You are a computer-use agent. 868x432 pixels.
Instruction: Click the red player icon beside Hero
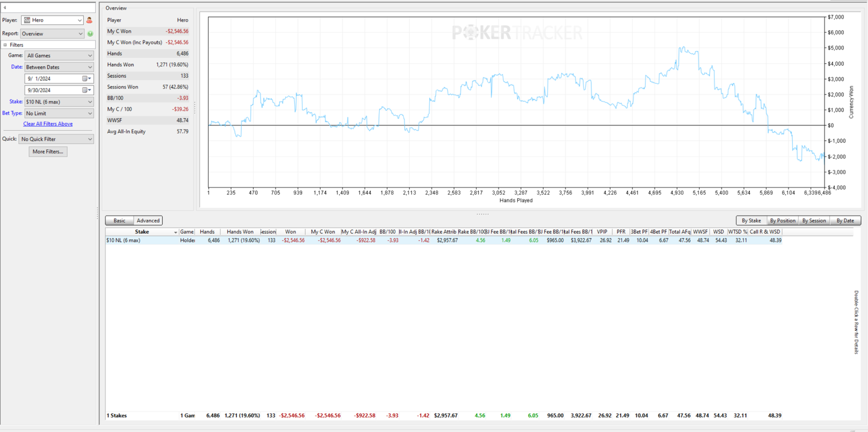click(x=89, y=20)
